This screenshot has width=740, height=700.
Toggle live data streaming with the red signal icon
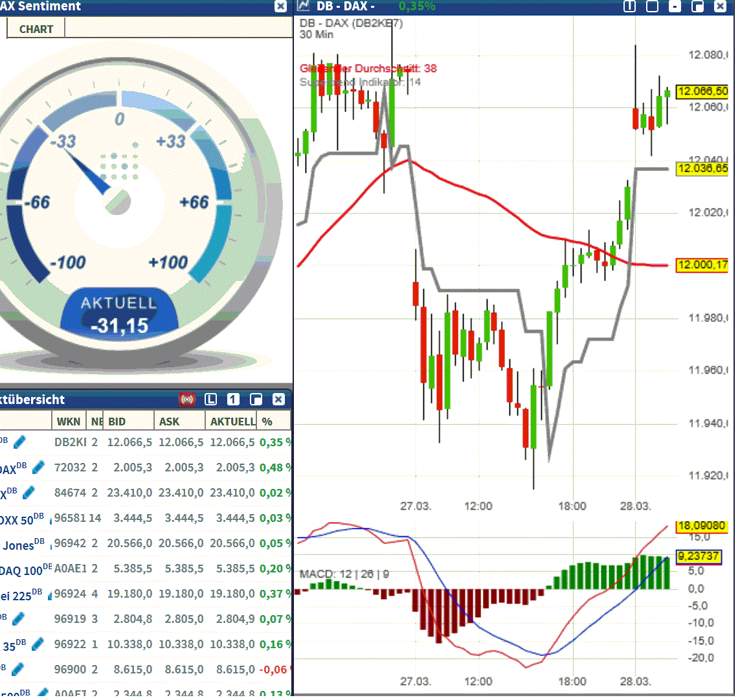tap(187, 400)
